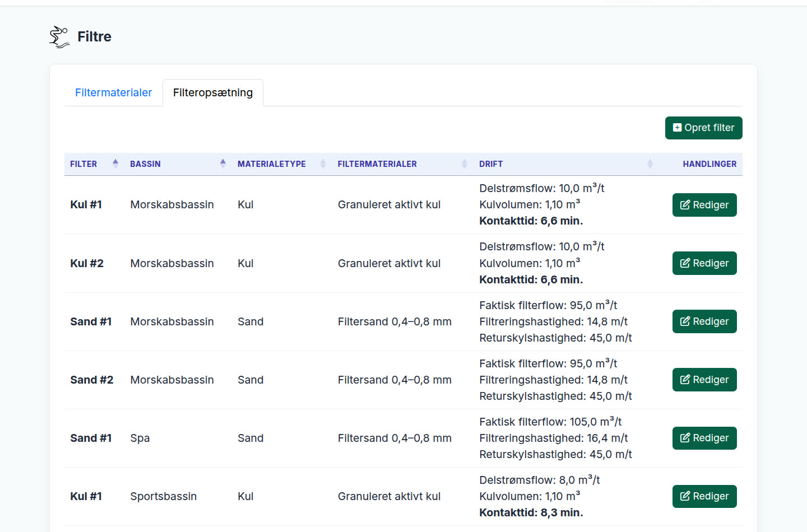
Task: Select the Filteropsætning tab
Action: point(213,92)
